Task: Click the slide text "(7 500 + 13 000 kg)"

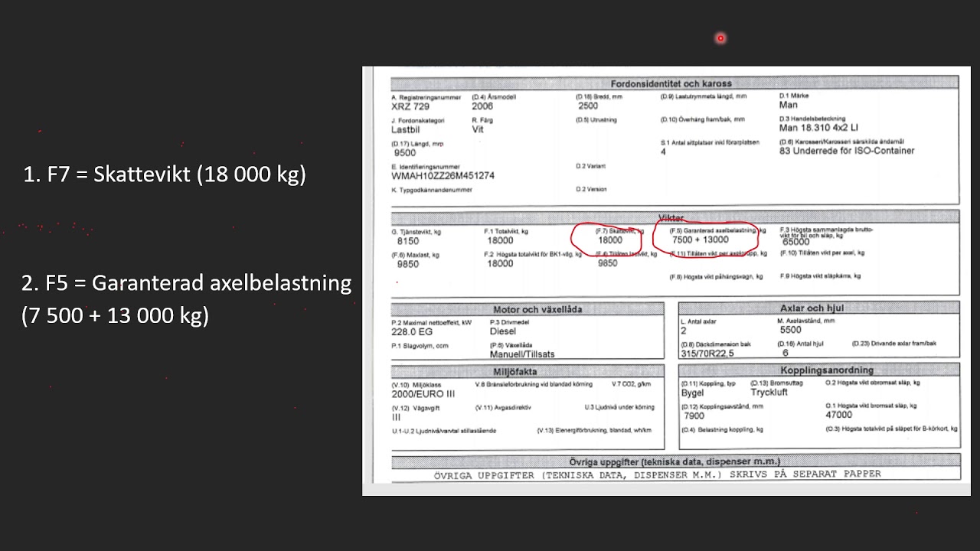Action: pos(115,315)
